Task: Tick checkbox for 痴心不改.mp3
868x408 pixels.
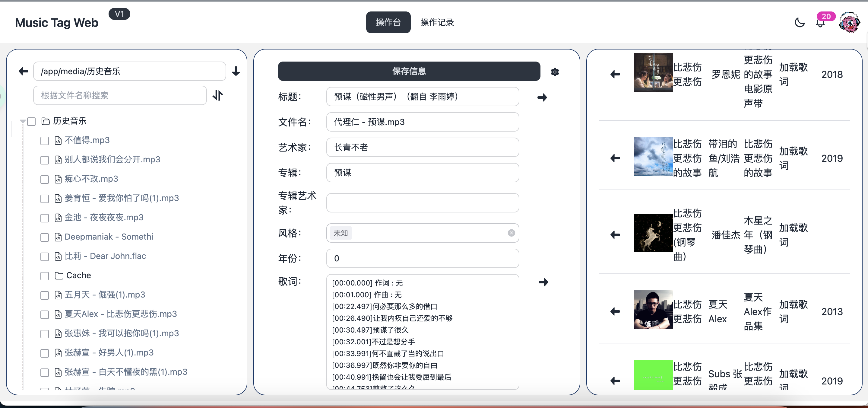Action: tap(44, 179)
